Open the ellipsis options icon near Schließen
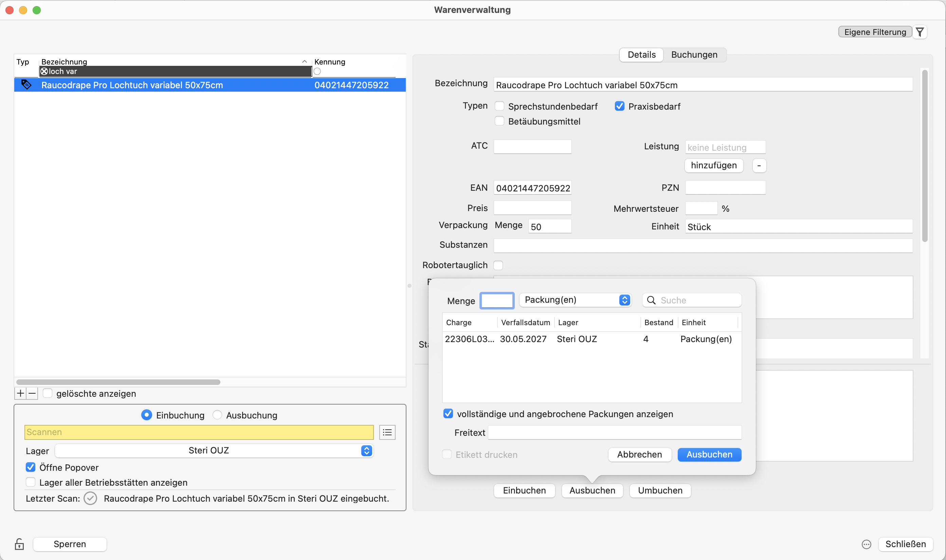This screenshot has height=560, width=946. [866, 544]
